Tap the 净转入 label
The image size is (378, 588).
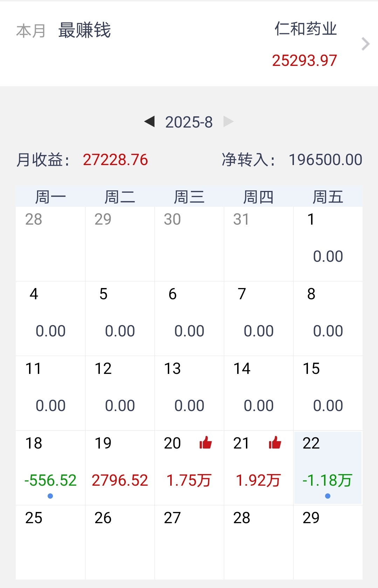pos(249,160)
